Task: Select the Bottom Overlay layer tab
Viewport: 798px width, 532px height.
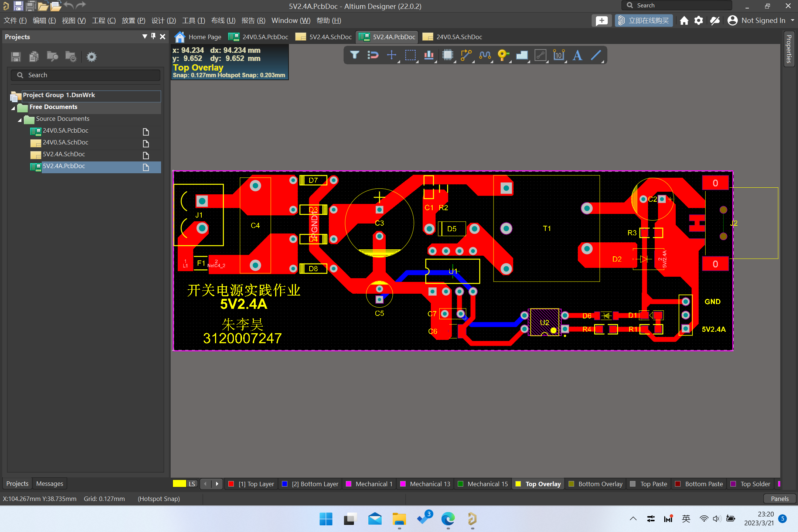Action: 595,484
